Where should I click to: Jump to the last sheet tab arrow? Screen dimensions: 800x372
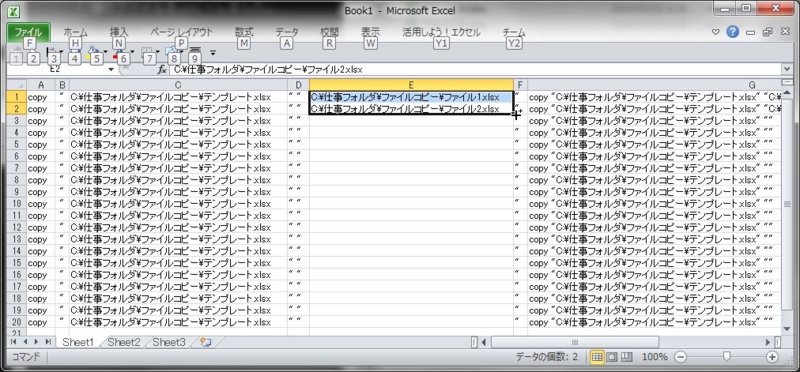click(48, 342)
